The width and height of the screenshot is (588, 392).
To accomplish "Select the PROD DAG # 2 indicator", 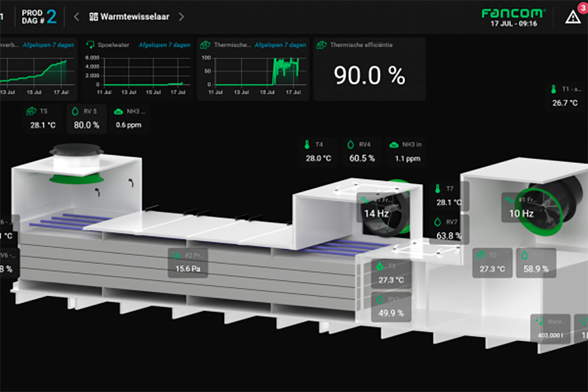I will pyautogui.click(x=39, y=17).
